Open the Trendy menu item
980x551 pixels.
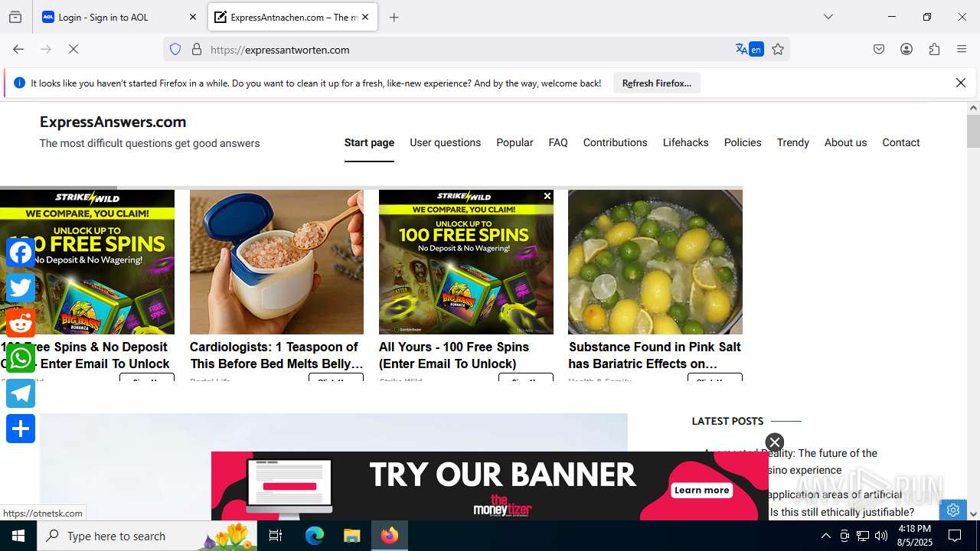[793, 142]
